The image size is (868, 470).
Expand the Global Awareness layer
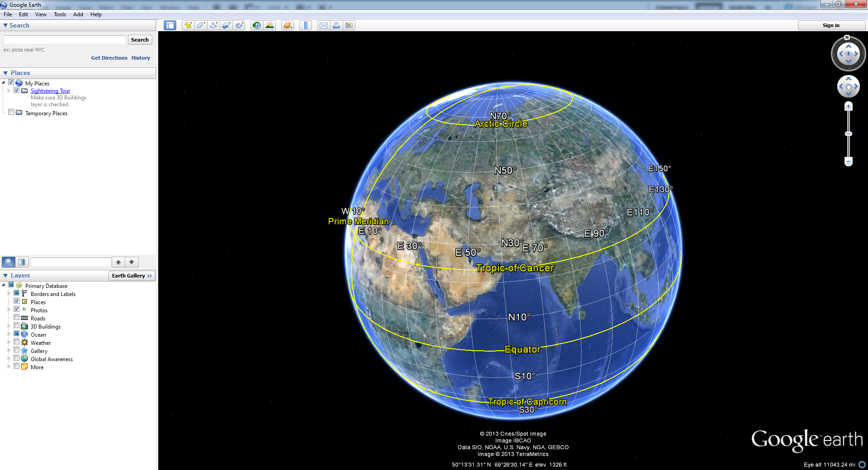tap(9, 359)
